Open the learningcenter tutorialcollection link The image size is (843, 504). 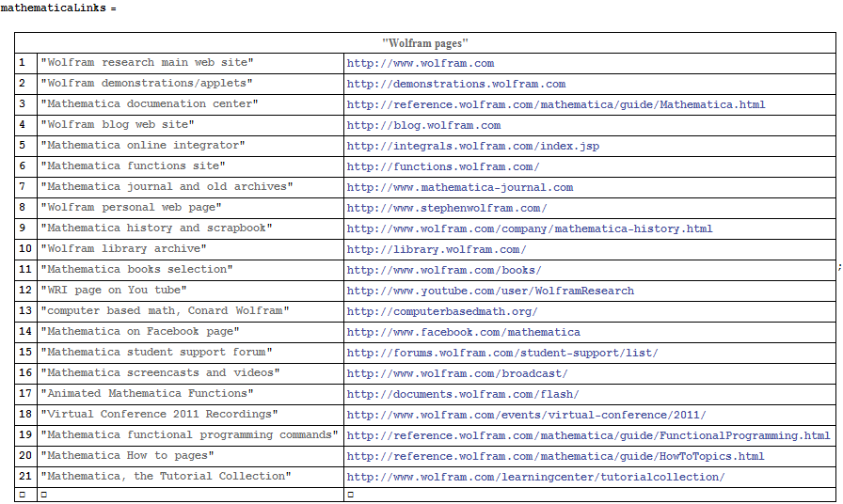click(535, 477)
